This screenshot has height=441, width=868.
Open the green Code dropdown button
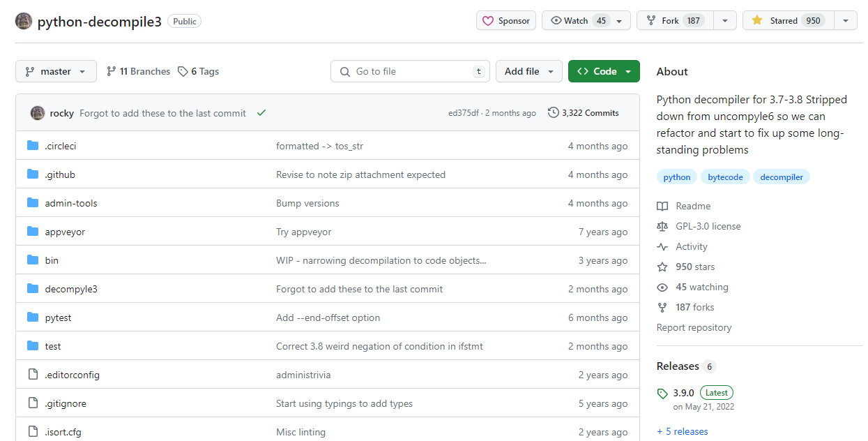tap(604, 71)
